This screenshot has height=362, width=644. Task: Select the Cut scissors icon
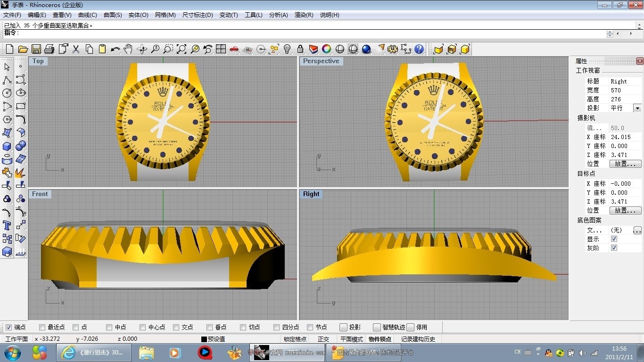click(x=76, y=49)
